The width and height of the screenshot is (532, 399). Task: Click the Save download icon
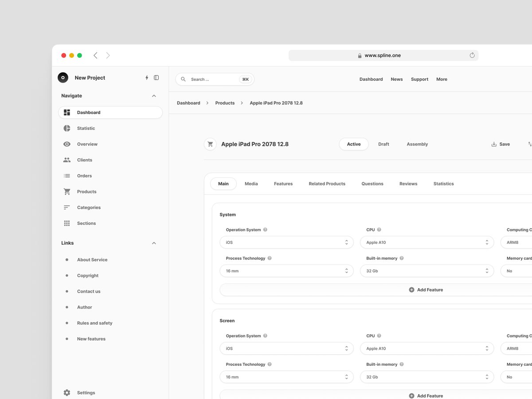coord(494,144)
